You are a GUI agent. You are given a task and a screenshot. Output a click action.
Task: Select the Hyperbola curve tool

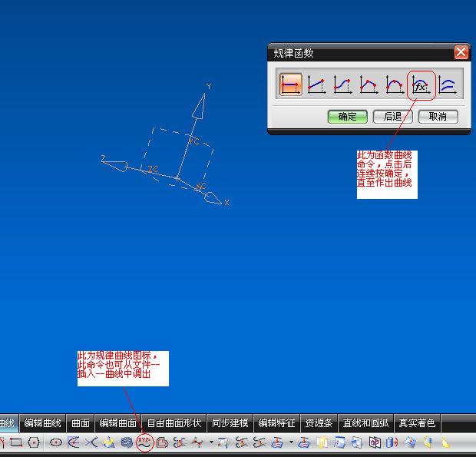click(x=91, y=442)
